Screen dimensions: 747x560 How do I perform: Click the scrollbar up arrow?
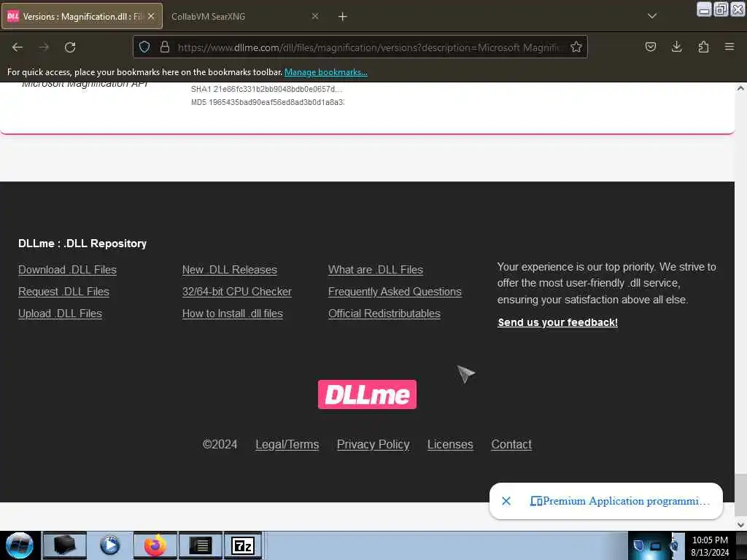pos(740,88)
